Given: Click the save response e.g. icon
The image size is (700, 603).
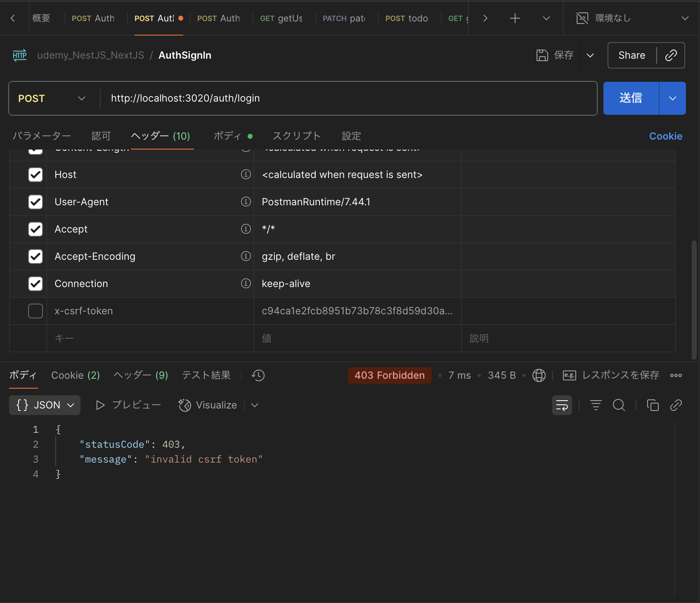Looking at the screenshot, I should (x=570, y=375).
